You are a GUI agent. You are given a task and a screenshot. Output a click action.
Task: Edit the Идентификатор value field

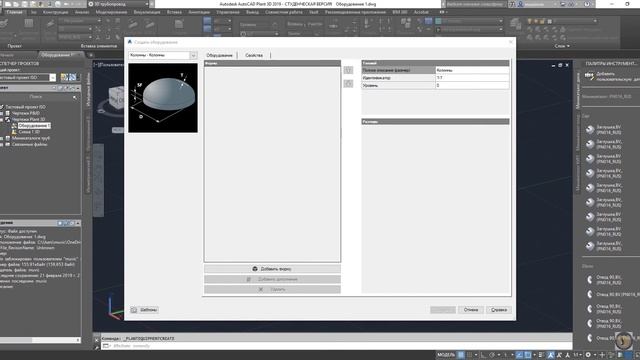(x=472, y=78)
